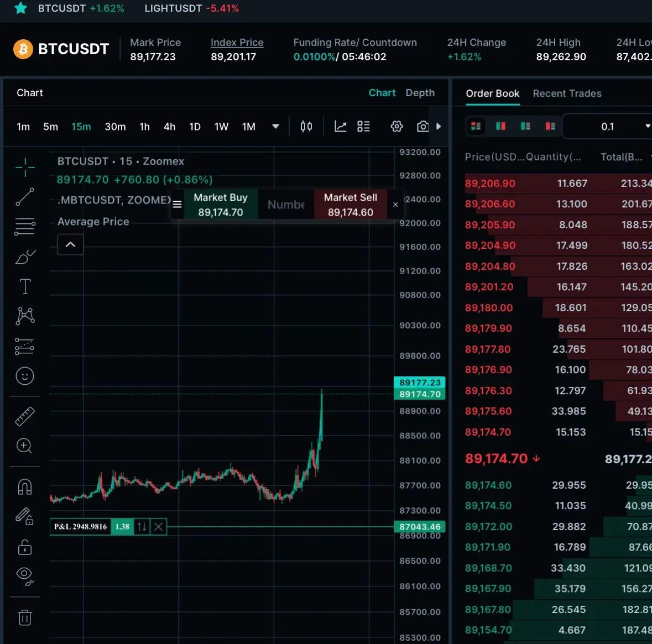Viewport: 652px width, 644px height.
Task: Expand more timeframes dropdown arrow
Action: point(275,127)
